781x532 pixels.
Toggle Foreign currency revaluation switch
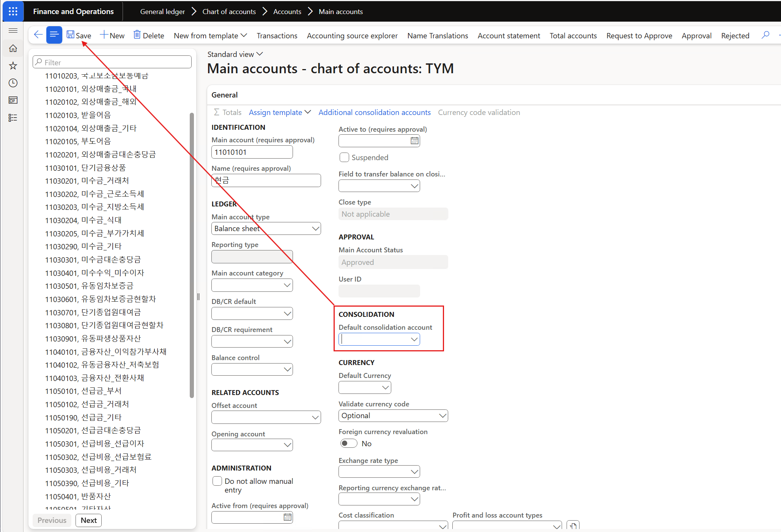coord(348,443)
